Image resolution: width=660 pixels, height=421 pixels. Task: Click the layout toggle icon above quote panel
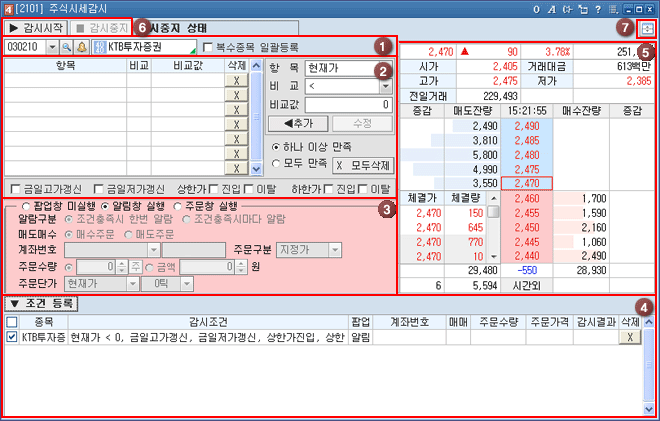(x=646, y=28)
